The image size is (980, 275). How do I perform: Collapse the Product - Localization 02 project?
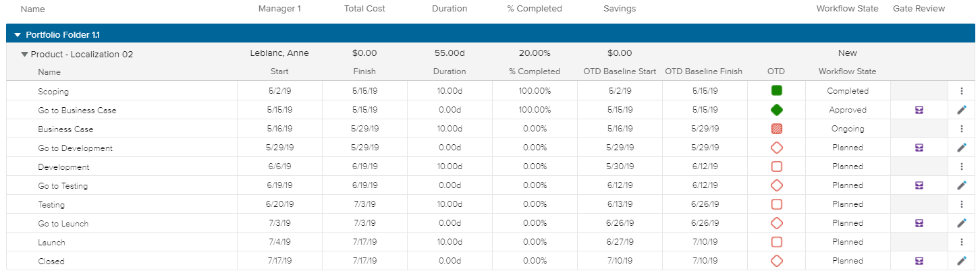(25, 54)
